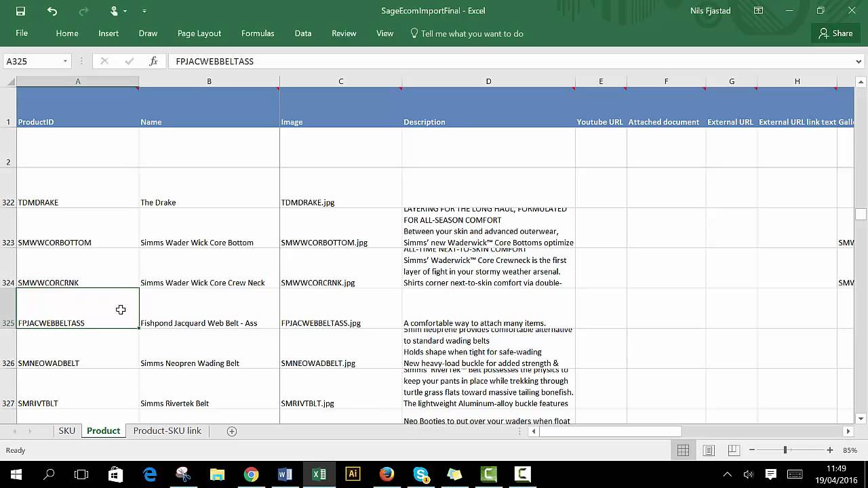Expand the Name Box dropdown arrow
This screenshot has width=868, height=488.
coord(66,61)
